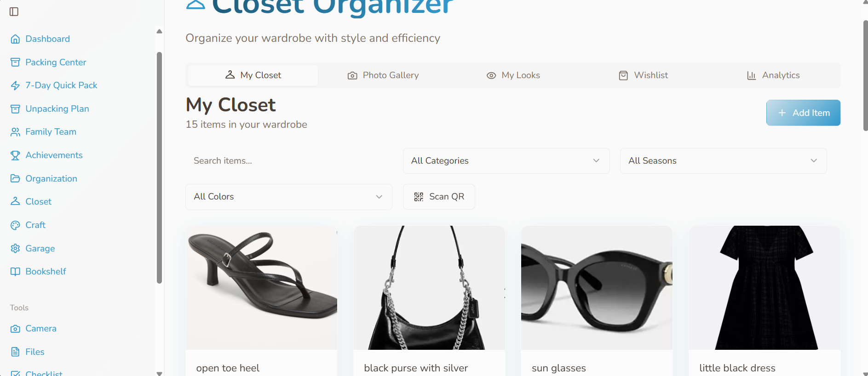Switch to the Wishlist tab
The height and width of the screenshot is (376, 868).
[643, 75]
